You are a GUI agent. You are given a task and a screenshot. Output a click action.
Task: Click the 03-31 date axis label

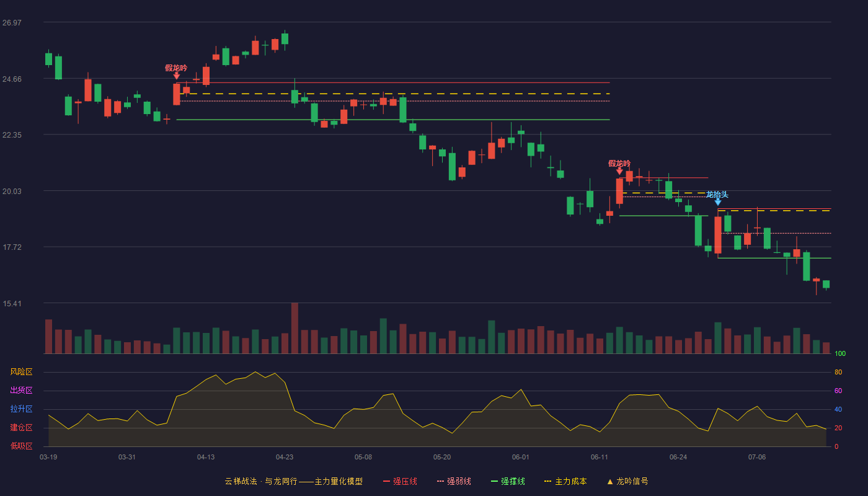[127, 457]
